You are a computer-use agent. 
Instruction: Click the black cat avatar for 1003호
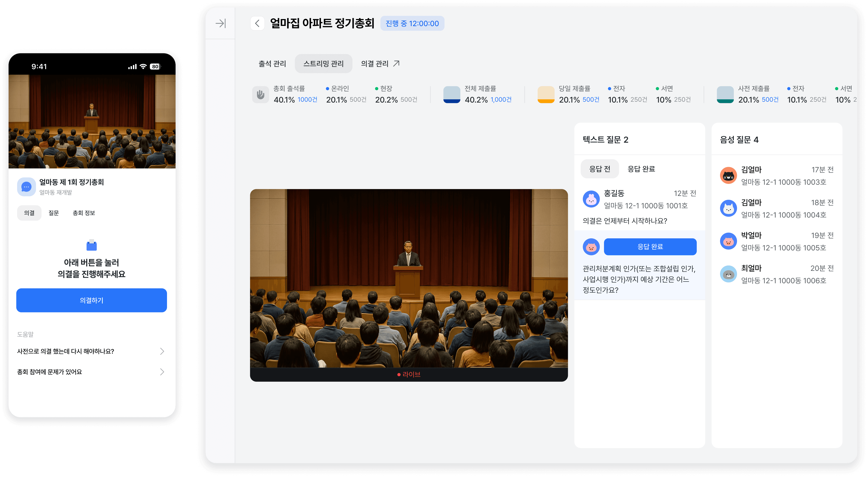[728, 176]
